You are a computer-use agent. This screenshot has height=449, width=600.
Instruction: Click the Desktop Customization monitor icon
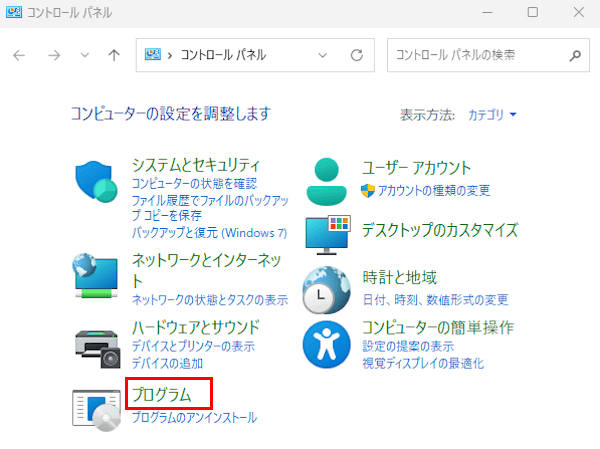(x=328, y=235)
